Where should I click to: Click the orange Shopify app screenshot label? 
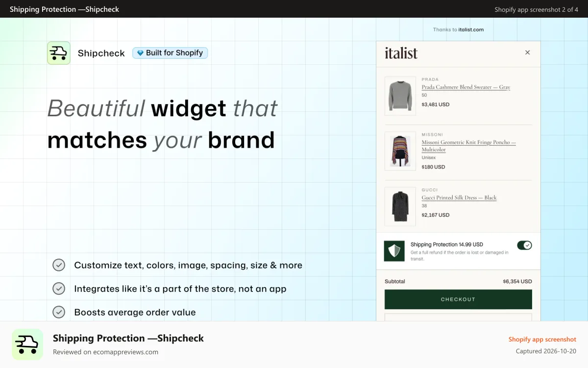pyautogui.click(x=542, y=340)
